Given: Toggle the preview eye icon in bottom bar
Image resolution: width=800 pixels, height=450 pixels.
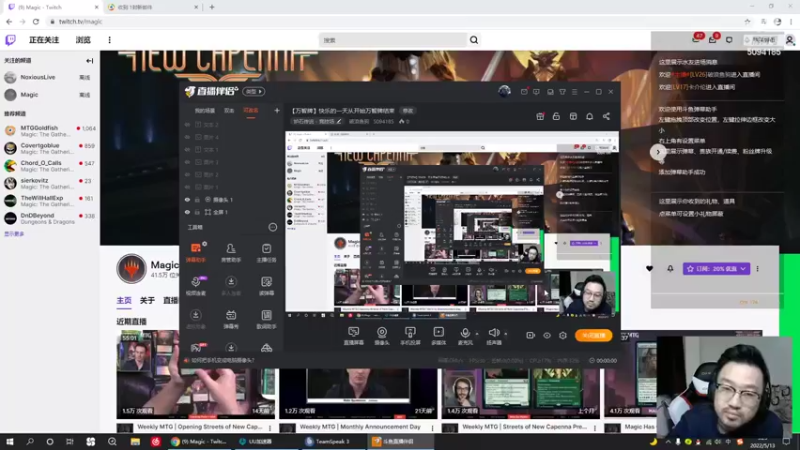Looking at the screenshot, I should click(x=547, y=335).
